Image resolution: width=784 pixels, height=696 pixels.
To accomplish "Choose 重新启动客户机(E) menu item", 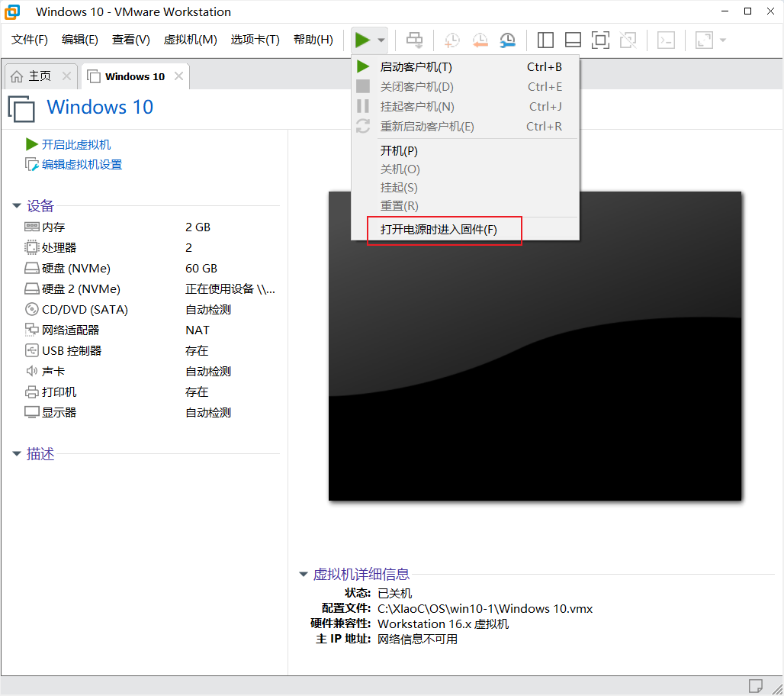I will click(465, 127).
